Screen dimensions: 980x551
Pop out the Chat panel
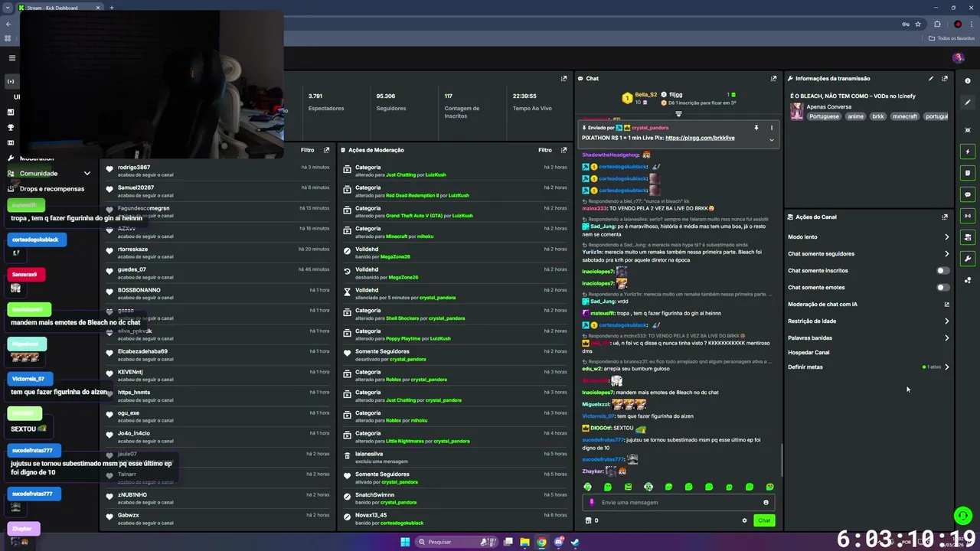pos(773,78)
